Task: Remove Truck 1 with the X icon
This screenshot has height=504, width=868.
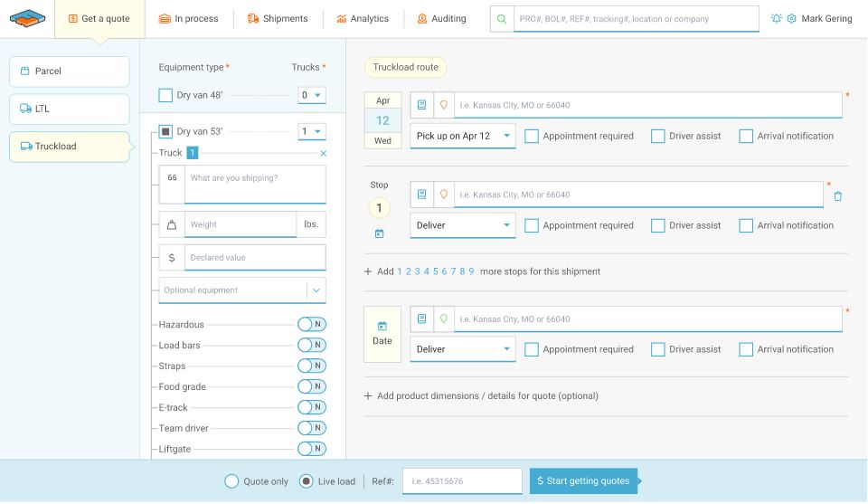Action: click(x=324, y=154)
